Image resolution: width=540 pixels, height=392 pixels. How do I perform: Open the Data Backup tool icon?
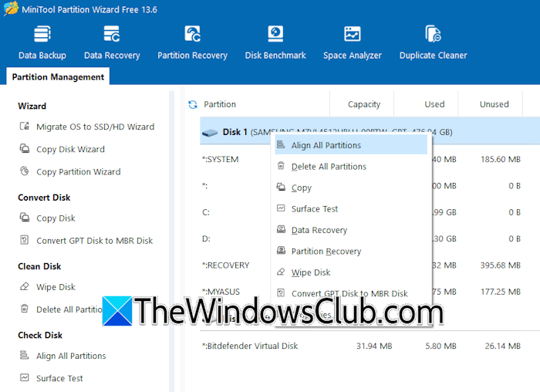[x=42, y=34]
